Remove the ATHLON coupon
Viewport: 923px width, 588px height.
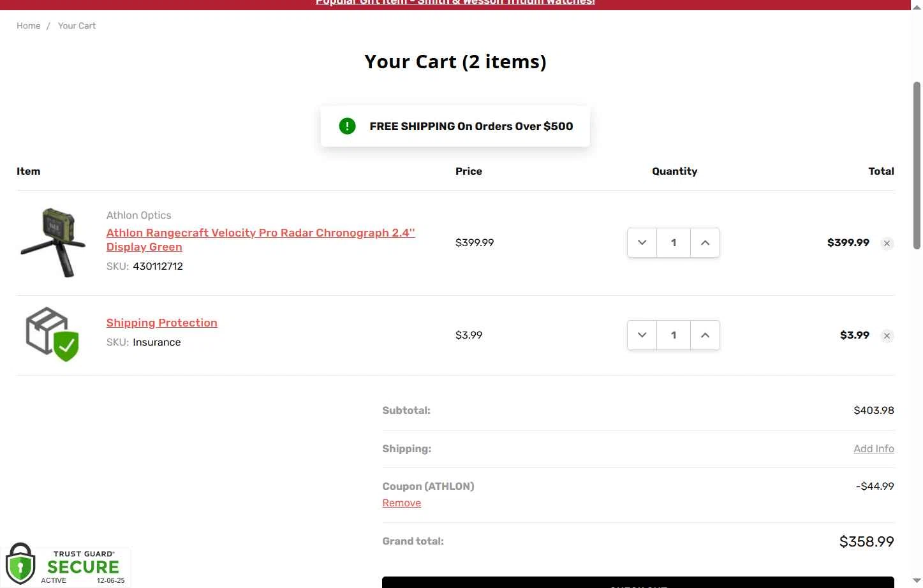(401, 503)
